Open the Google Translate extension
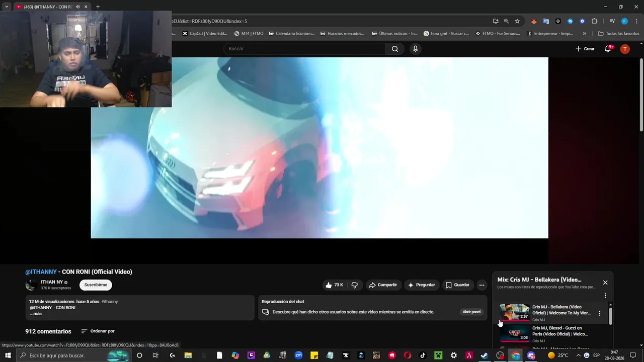The width and height of the screenshot is (644, 362). coord(546,21)
